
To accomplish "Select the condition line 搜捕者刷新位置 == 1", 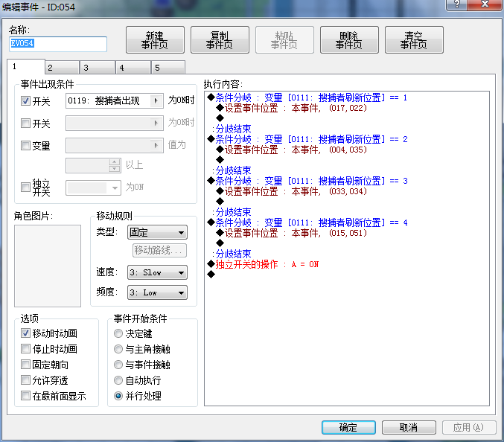I will (307, 97).
